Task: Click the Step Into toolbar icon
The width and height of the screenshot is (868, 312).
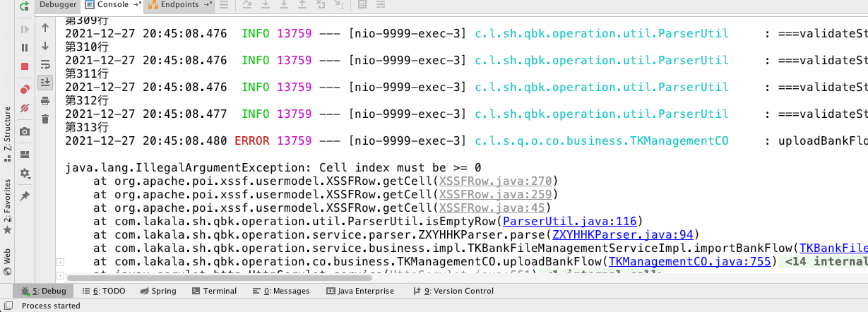Action: tap(266, 5)
